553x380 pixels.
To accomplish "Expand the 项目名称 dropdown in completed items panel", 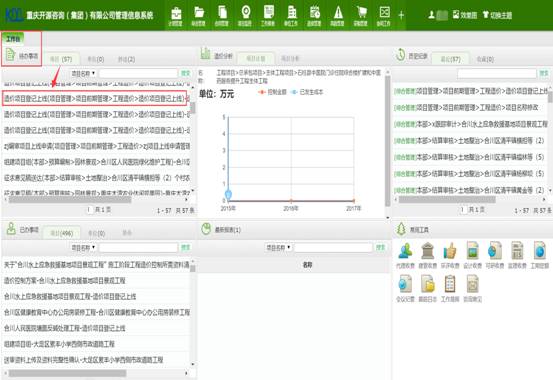I will coord(83,248).
